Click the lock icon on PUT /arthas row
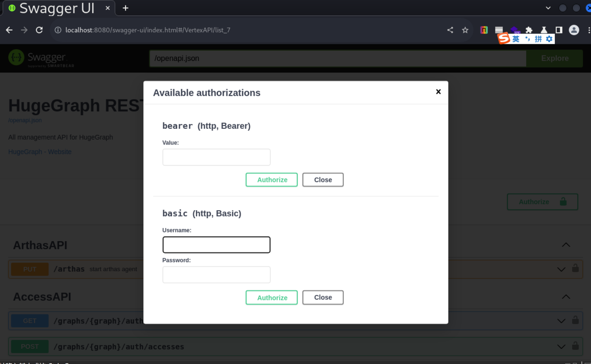This screenshot has width=591, height=364. point(575,269)
